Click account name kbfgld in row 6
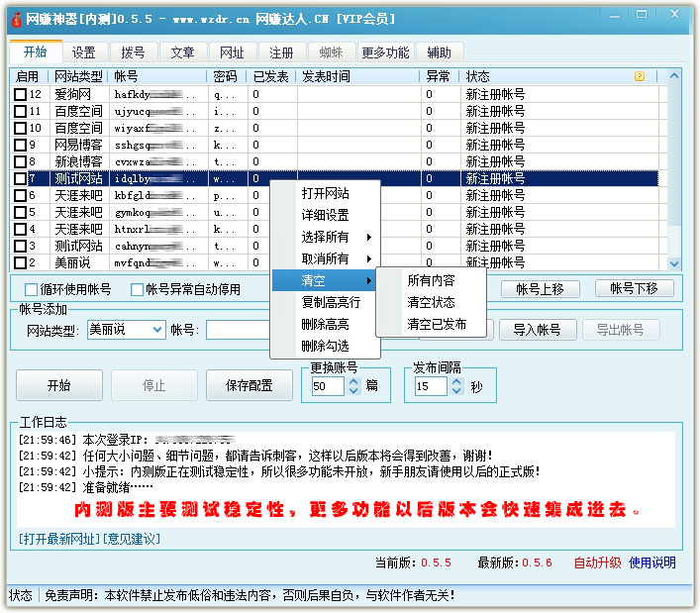700x613 pixels. [x=154, y=195]
